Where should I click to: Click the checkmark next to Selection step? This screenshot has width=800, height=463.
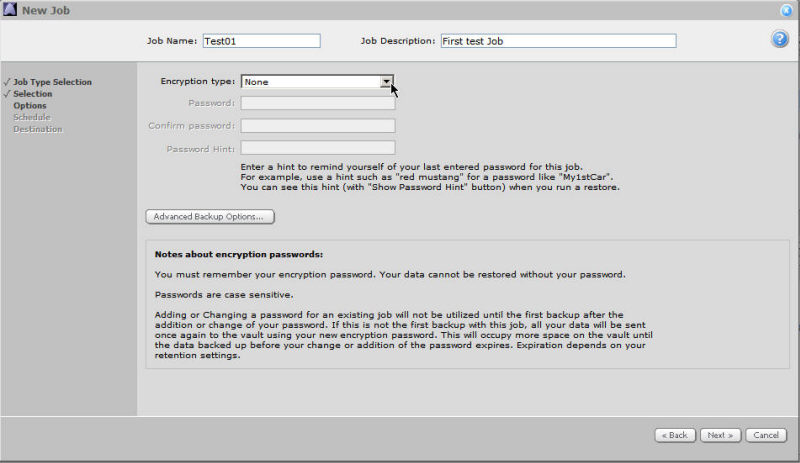(7, 94)
